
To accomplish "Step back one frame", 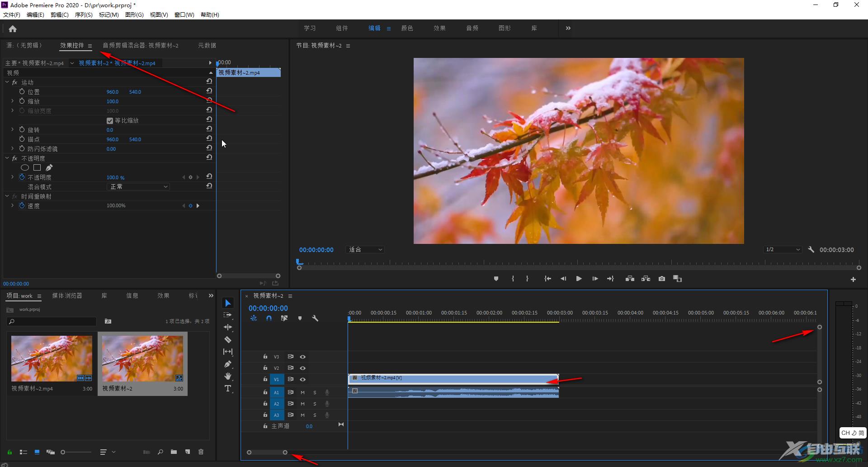I will tap(563, 279).
